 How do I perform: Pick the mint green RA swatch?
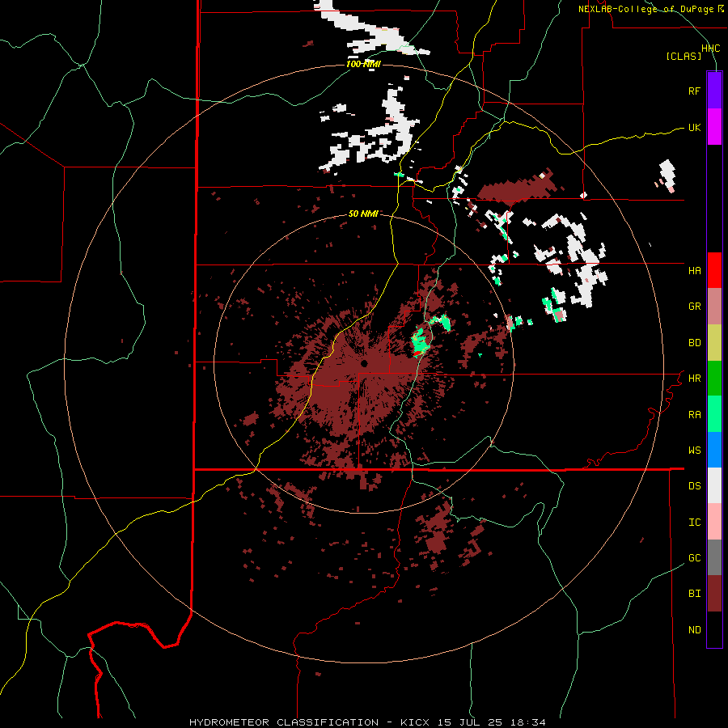(x=714, y=414)
